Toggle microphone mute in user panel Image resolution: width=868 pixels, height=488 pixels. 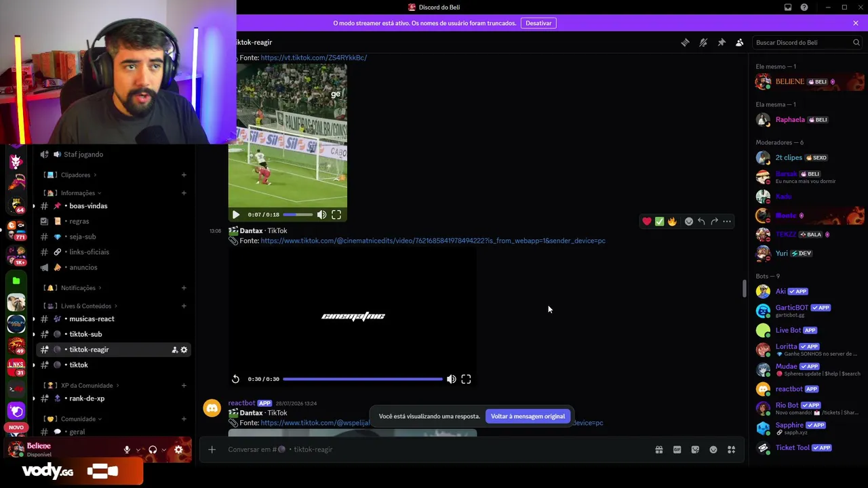click(x=127, y=449)
